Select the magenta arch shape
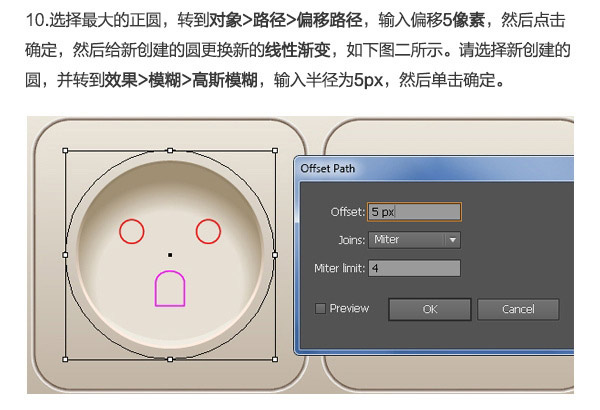 tap(170, 289)
